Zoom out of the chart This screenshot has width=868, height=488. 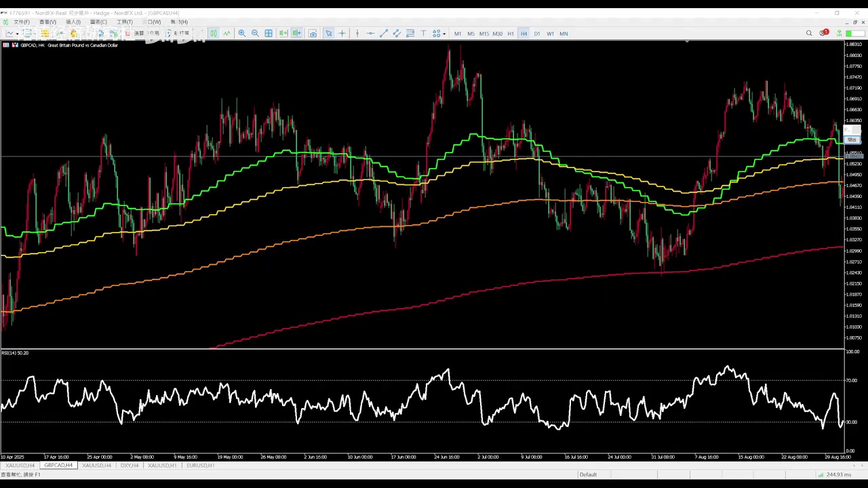tap(255, 33)
